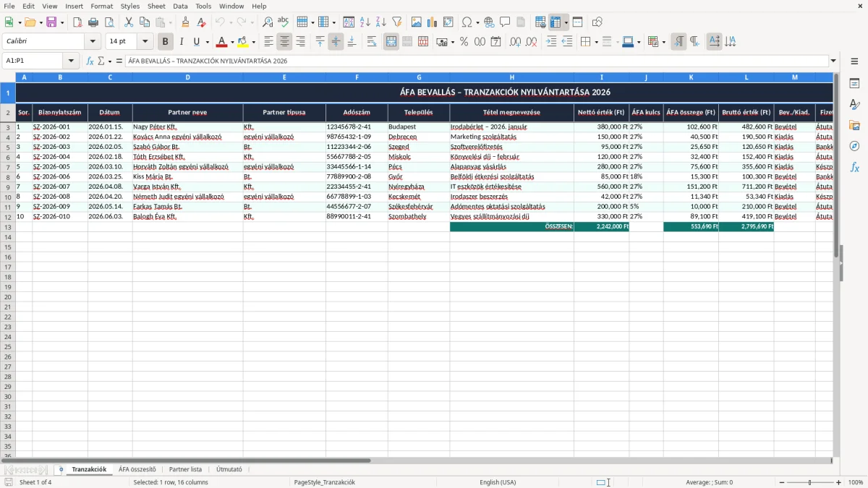Open the Conditional Formatting dropdown
868x488 pixels.
tap(663, 42)
